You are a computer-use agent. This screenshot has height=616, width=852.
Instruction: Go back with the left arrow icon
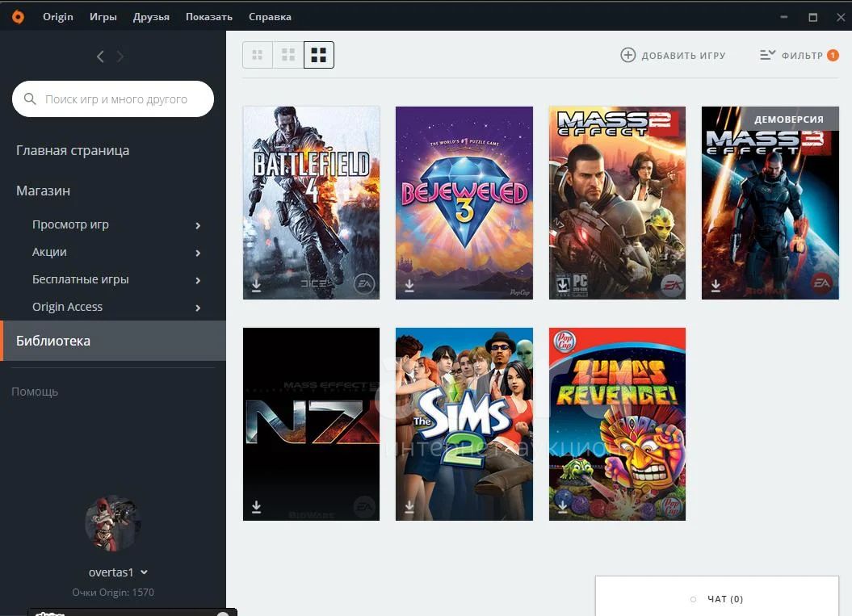[x=100, y=57]
